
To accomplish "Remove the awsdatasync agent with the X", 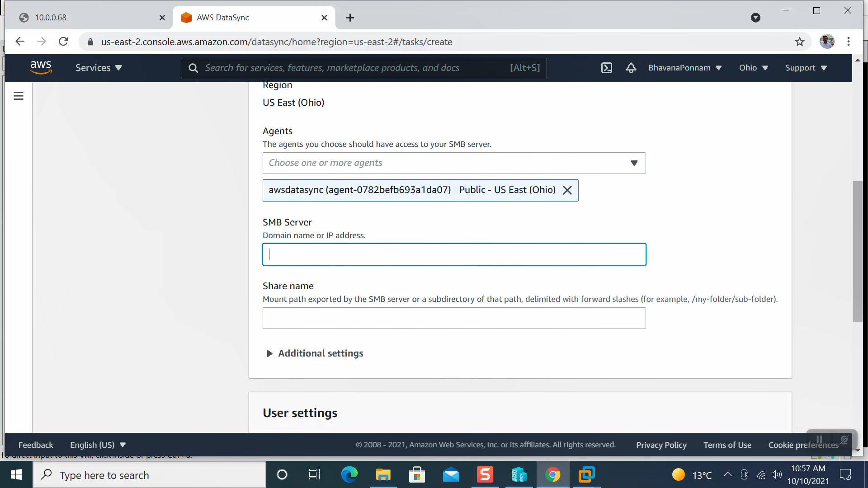I will point(567,190).
